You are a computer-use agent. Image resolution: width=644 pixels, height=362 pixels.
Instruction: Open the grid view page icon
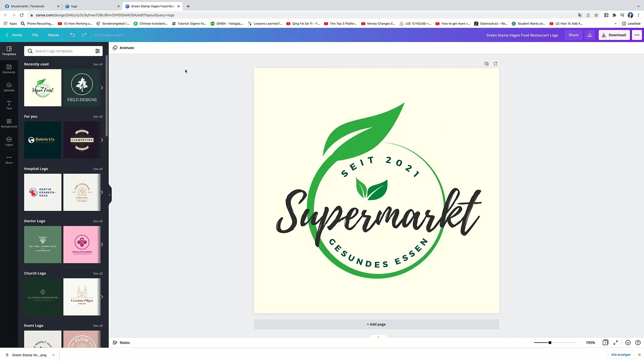coord(605,343)
